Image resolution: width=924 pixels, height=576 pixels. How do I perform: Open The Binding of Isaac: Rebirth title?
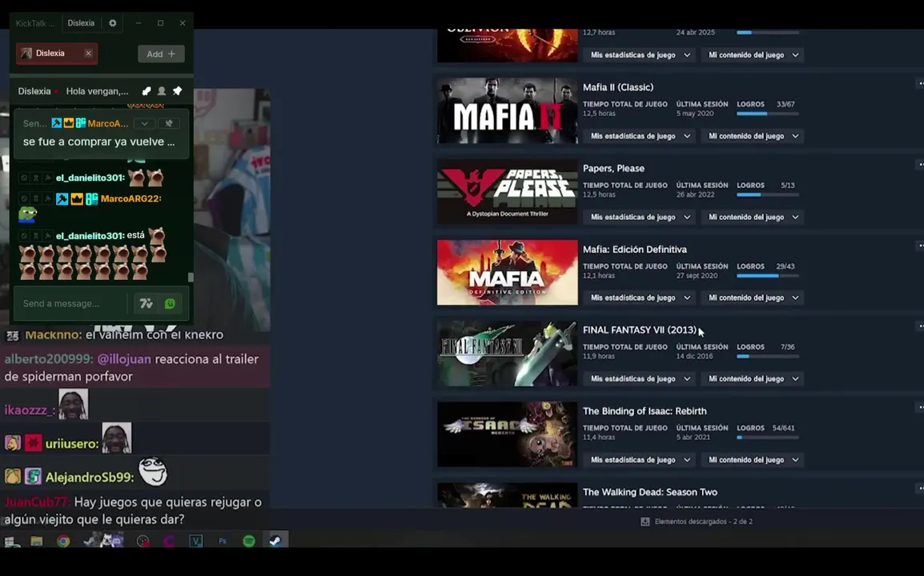645,411
